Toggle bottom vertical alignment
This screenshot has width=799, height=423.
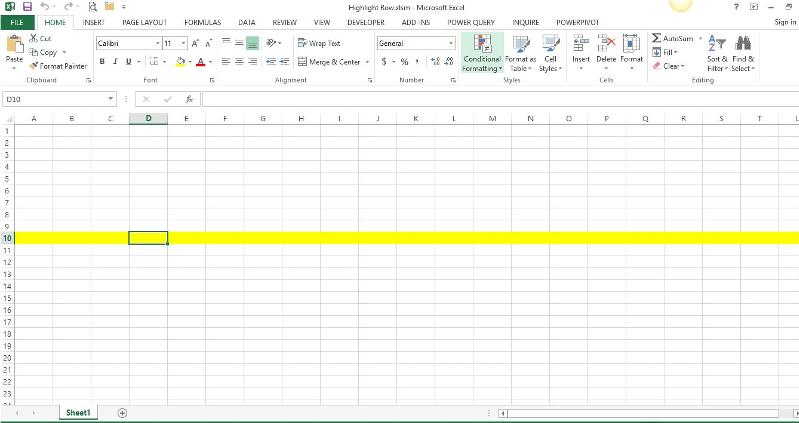[x=253, y=43]
